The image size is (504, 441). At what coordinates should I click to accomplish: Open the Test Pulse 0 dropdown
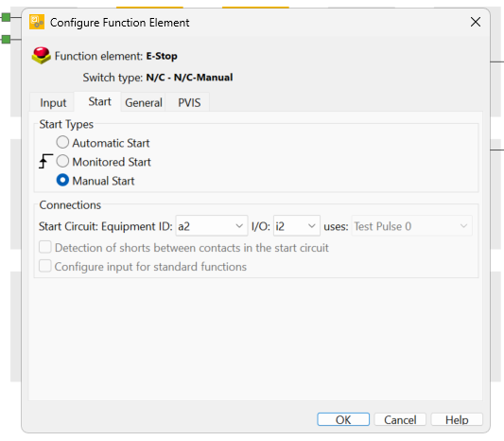(411, 226)
